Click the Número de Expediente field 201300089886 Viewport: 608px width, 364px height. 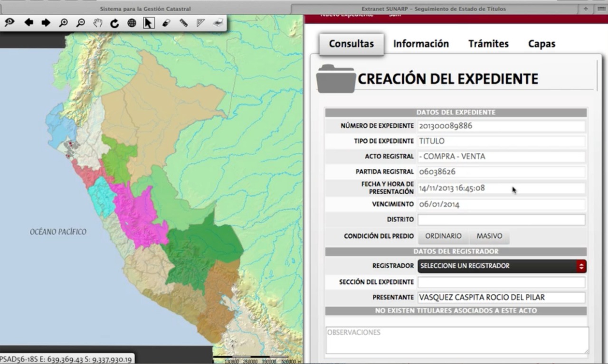(501, 126)
